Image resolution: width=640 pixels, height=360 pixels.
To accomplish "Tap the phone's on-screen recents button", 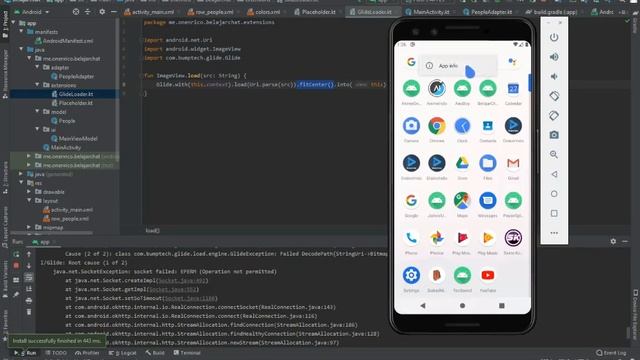I will (502, 305).
